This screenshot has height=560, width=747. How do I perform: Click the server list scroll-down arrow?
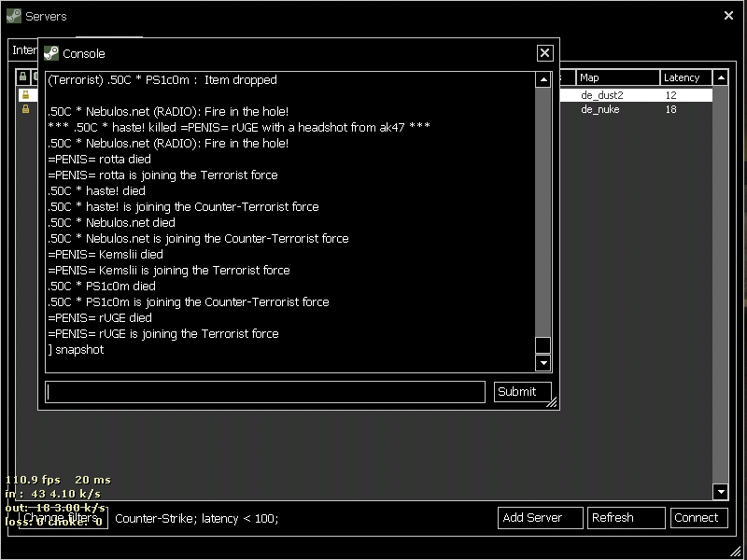tap(721, 492)
